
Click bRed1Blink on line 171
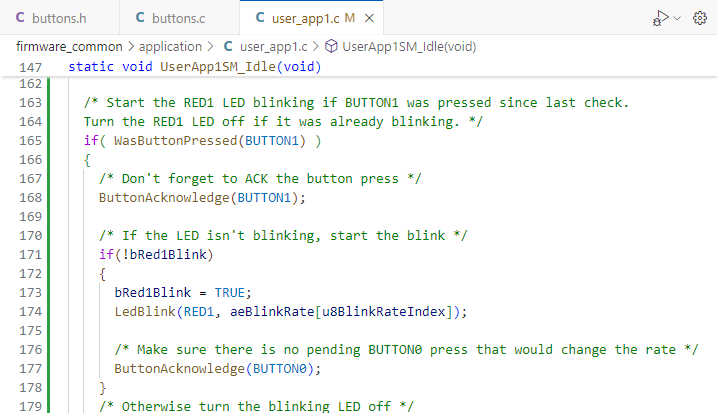168,254
